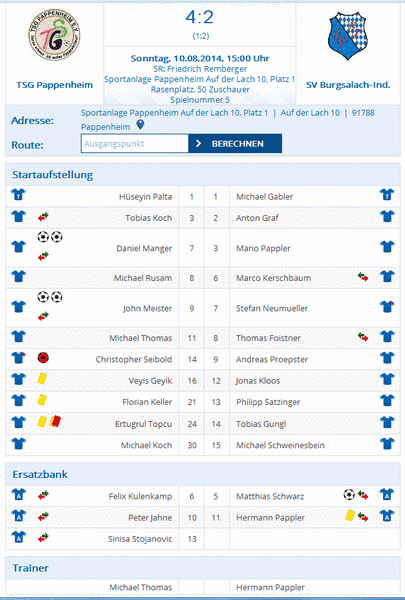
Task: Click the red icon beside Christopher Seibold
Action: tap(43, 358)
